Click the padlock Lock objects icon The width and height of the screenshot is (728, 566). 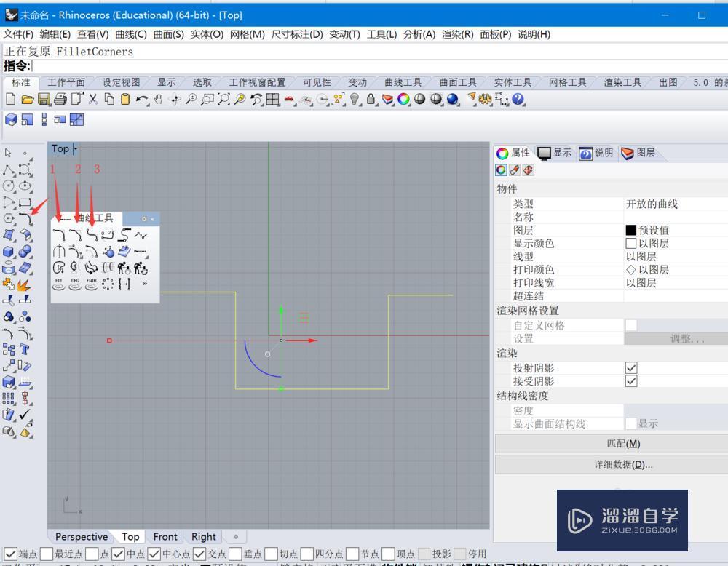(x=371, y=99)
